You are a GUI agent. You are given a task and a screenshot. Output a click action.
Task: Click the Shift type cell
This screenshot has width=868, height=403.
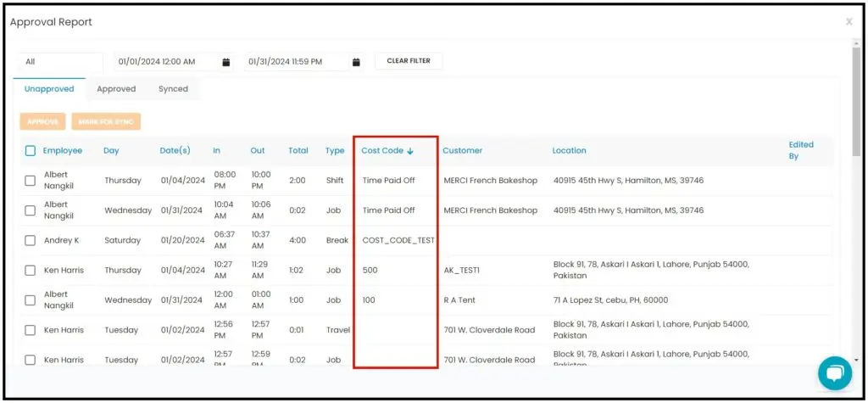pos(336,181)
